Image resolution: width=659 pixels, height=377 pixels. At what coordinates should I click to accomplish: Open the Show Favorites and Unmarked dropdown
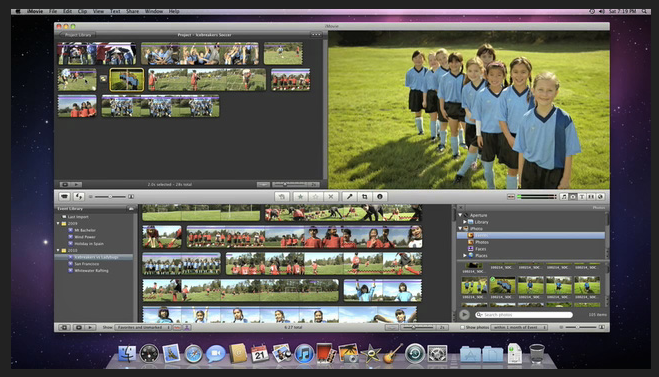click(x=142, y=327)
